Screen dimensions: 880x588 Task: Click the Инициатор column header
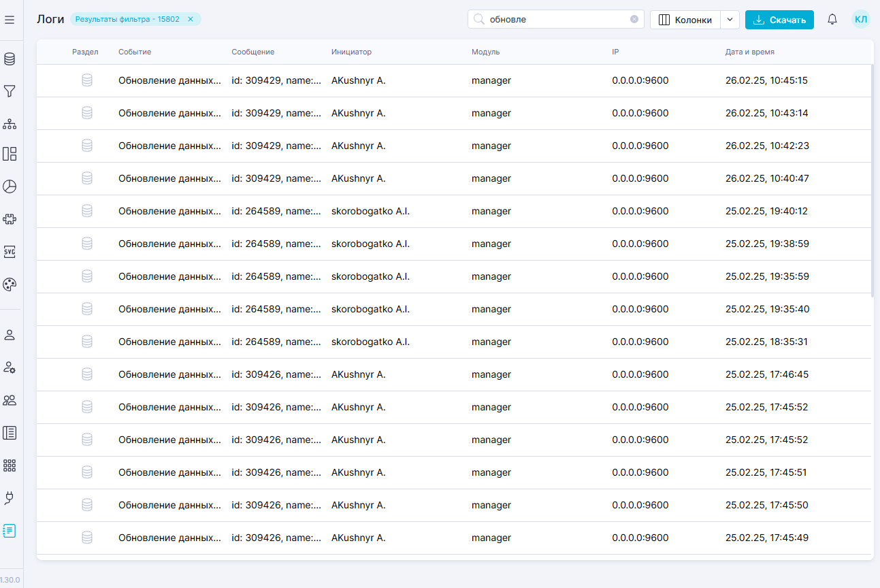point(351,52)
